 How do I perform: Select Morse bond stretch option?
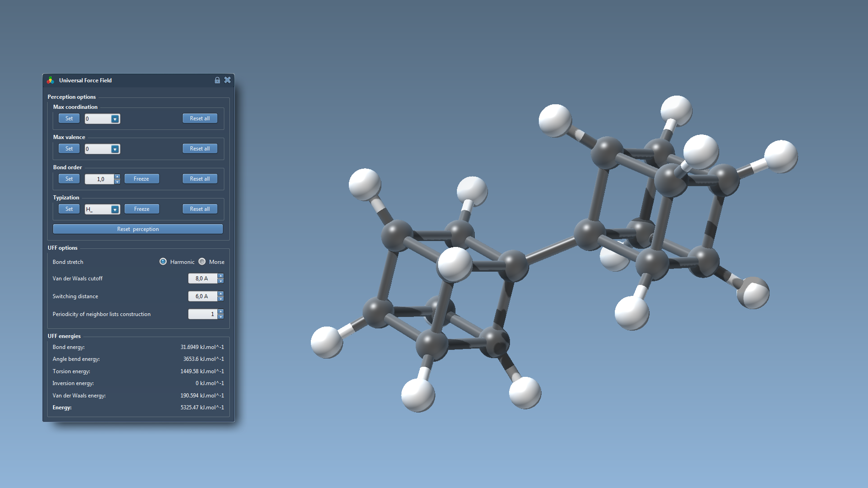[202, 262]
